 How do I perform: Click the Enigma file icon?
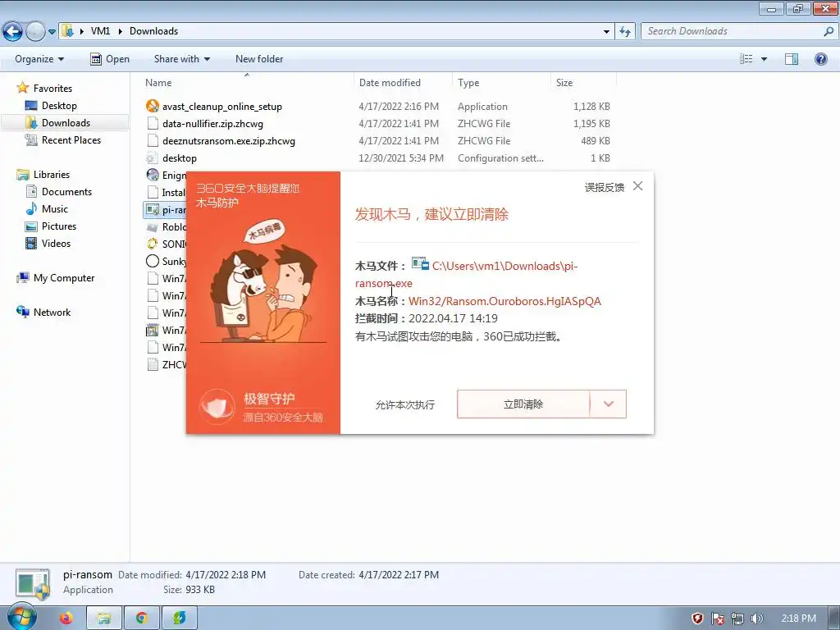point(153,176)
